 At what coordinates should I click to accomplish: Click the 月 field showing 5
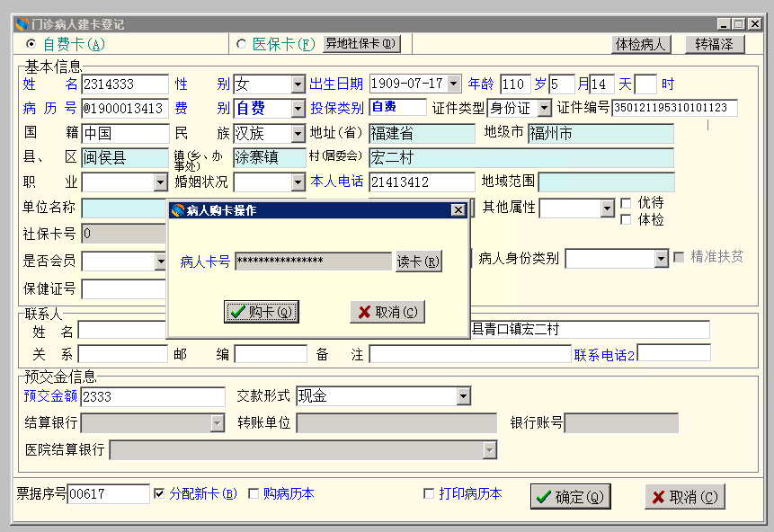[x=562, y=84]
